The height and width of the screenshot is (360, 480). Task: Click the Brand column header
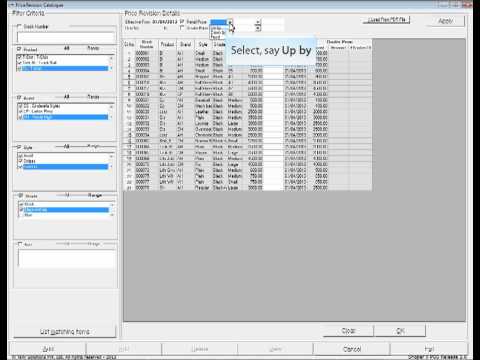pyautogui.click(x=185, y=44)
